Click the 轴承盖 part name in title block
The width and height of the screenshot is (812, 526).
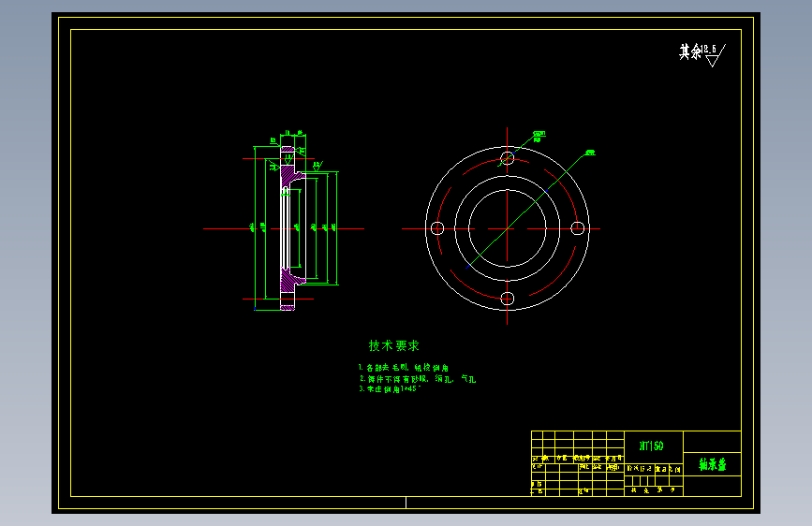click(x=713, y=464)
